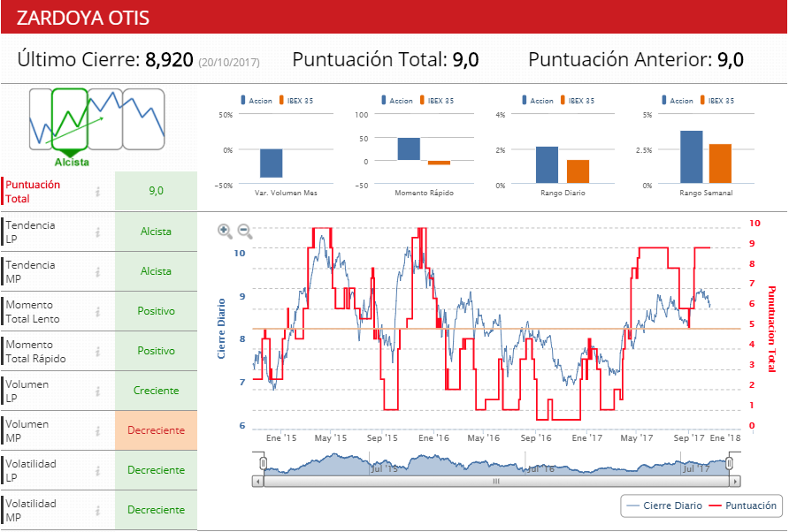Toggle IBEX 35 series in Var. Volumen Mes chart
Image resolution: width=789 pixels, height=532 pixels.
tap(297, 101)
